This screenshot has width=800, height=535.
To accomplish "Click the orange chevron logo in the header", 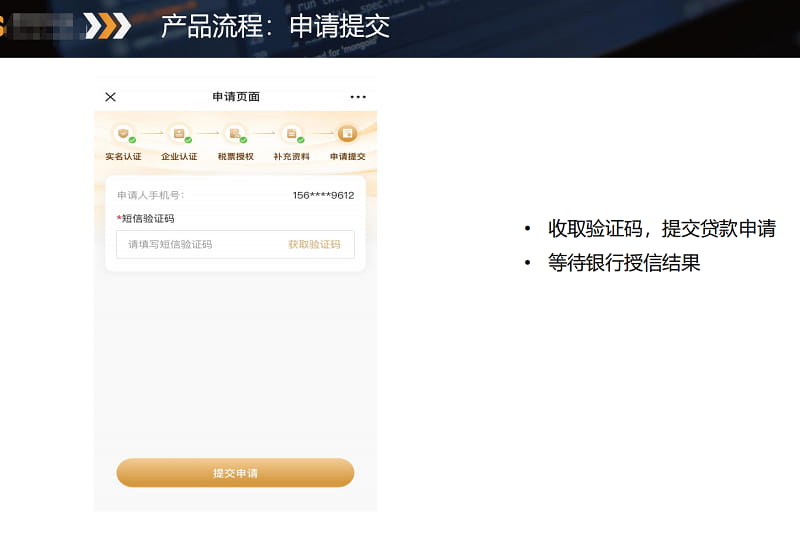I will tap(108, 26).
